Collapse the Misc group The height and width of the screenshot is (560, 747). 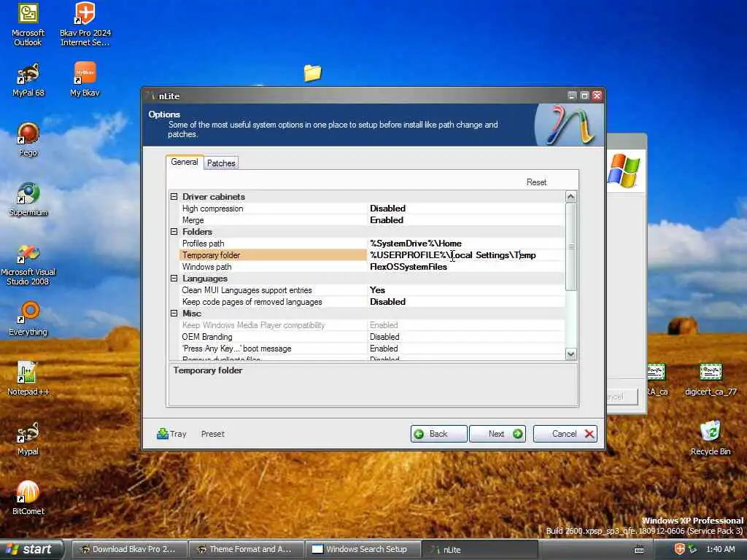coord(174,314)
